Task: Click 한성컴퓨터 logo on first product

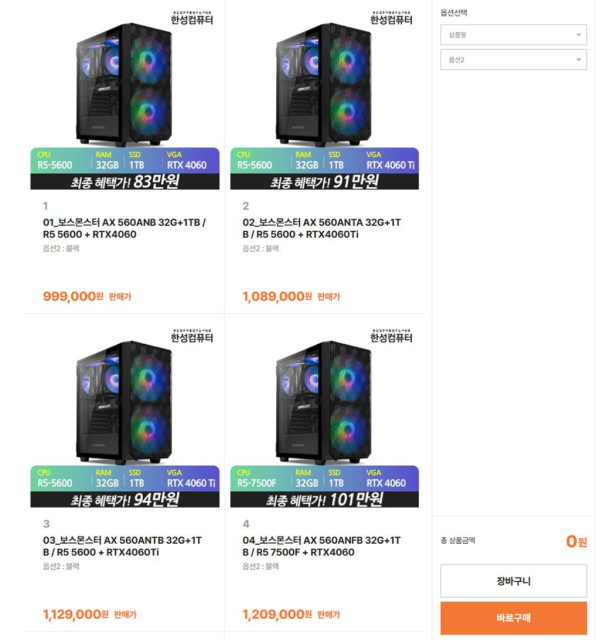Action: tap(192, 18)
